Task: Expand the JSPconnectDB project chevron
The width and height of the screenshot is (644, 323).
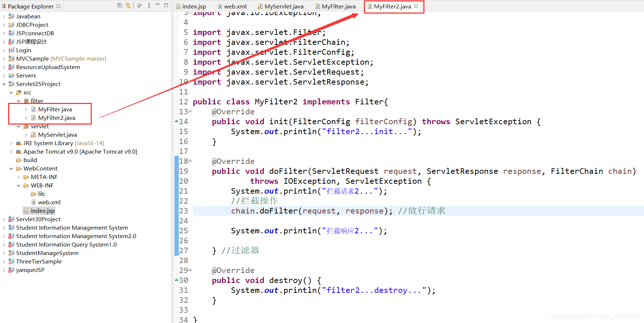Action: (4, 33)
